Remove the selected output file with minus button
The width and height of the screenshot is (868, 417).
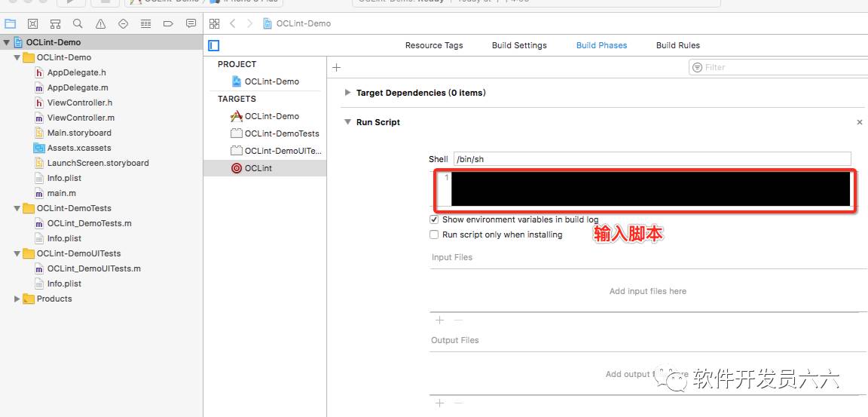click(458, 403)
